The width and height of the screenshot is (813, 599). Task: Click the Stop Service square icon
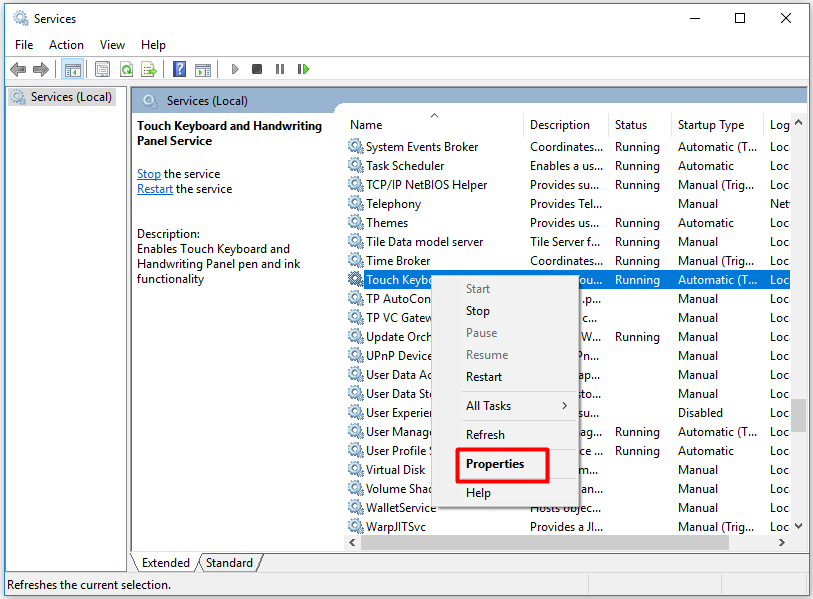coord(257,69)
